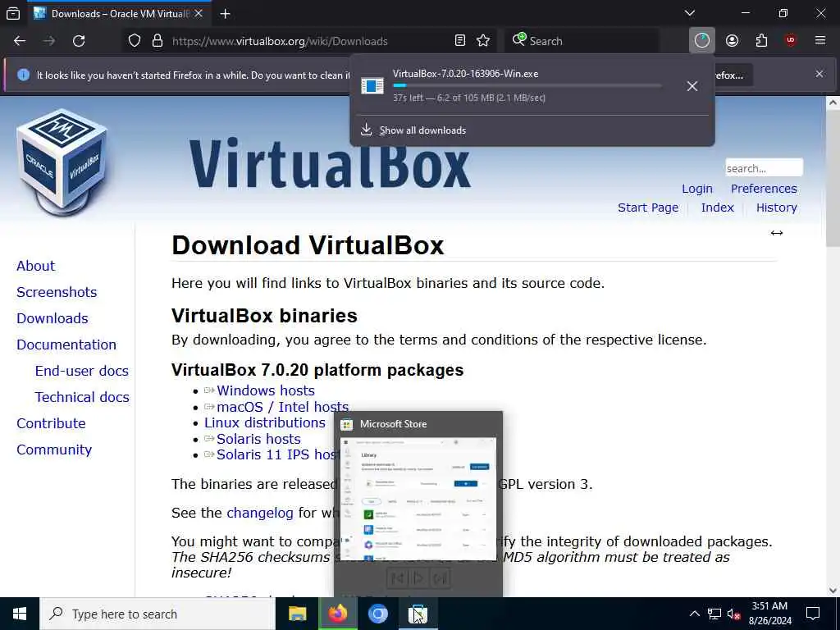The width and height of the screenshot is (840, 630).
Task: Open the Firefox View button
Action: pos(13,13)
